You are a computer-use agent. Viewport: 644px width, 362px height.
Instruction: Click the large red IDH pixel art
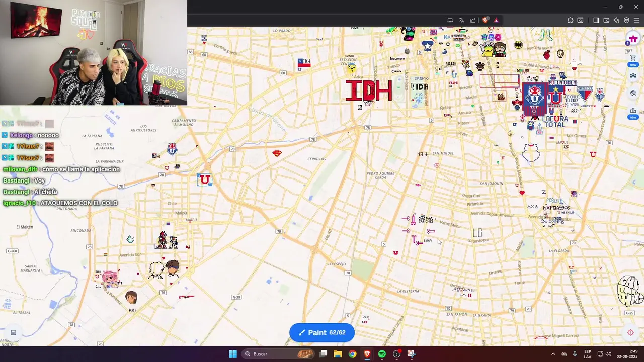[x=368, y=90]
